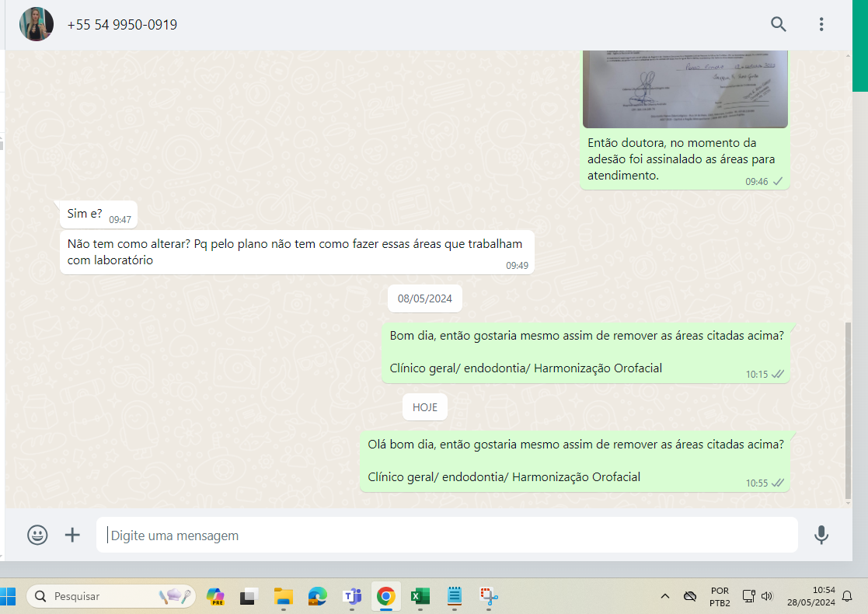
Task: Click the HOJE date label
Action: (424, 407)
